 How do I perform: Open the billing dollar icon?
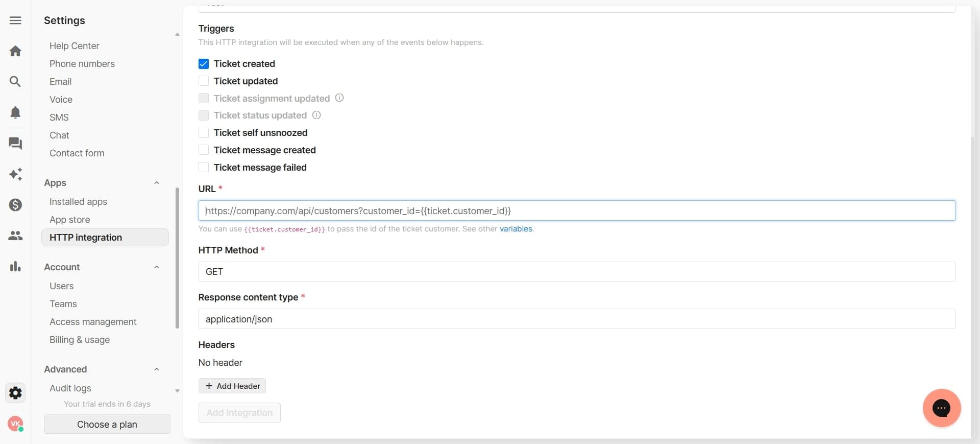click(15, 205)
